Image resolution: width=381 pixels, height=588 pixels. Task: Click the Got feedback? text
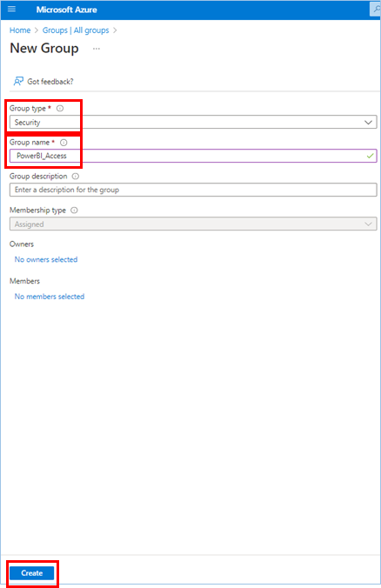[50, 82]
